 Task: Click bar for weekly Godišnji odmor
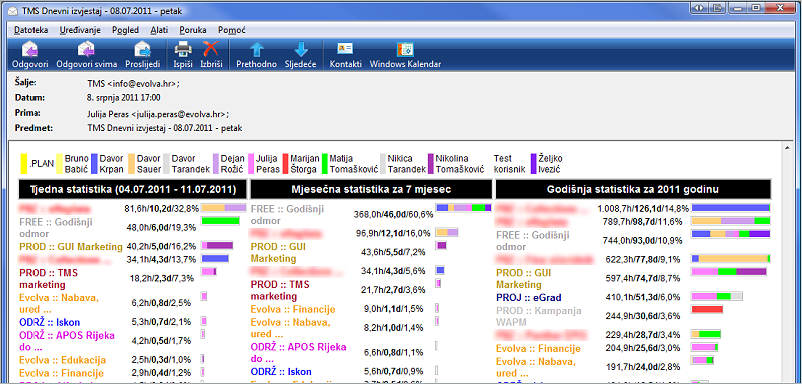coord(220,220)
